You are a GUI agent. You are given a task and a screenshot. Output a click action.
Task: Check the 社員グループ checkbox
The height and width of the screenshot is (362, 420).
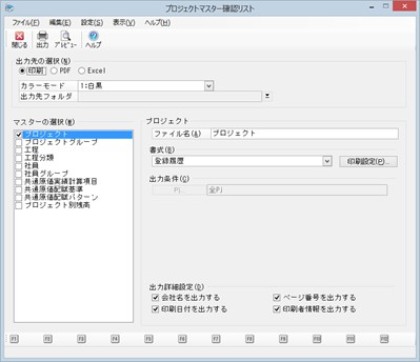pyautogui.click(x=19, y=174)
